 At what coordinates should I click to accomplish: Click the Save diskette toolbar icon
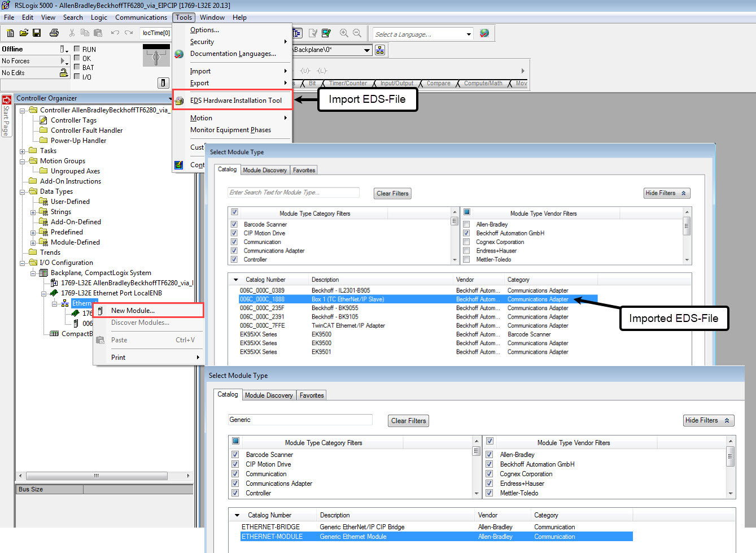37,33
